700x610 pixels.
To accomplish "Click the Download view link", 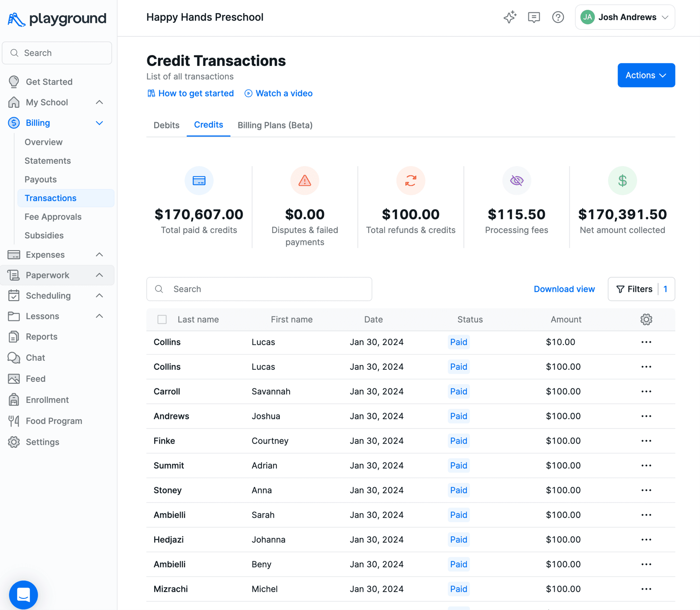I will pyautogui.click(x=564, y=289).
